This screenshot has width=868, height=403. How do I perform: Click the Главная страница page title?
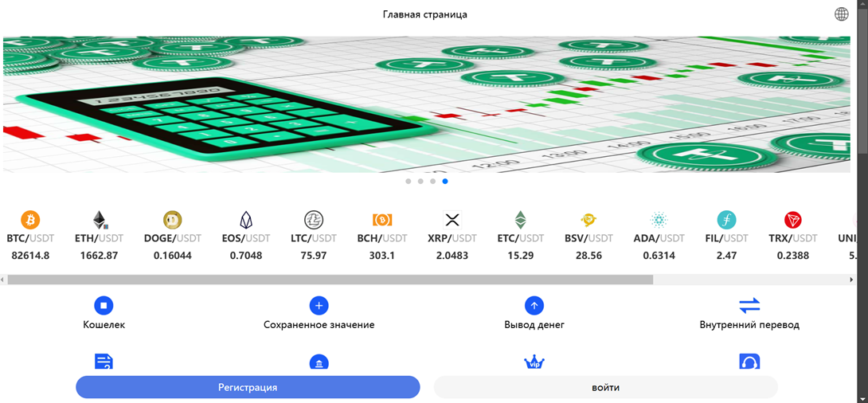(425, 14)
